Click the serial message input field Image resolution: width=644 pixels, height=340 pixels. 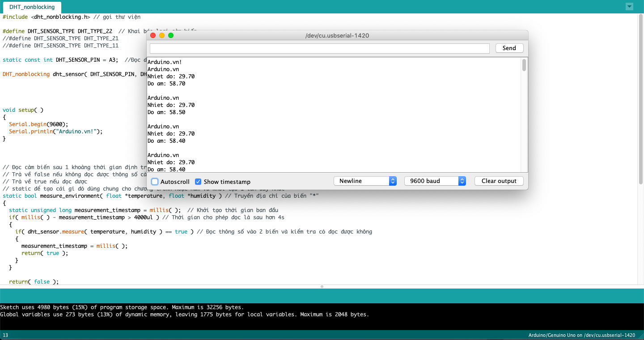coord(319,48)
